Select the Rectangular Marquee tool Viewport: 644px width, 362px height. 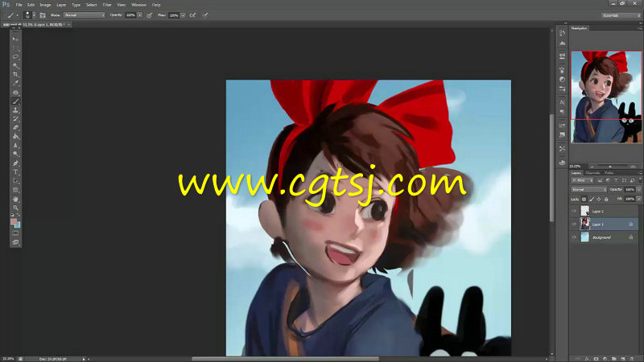pyautogui.click(x=15, y=48)
